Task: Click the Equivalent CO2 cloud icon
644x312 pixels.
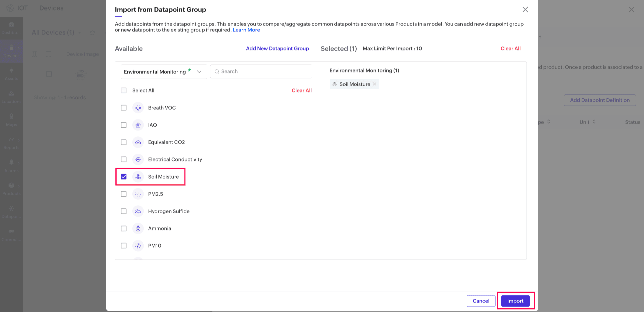Action: click(x=138, y=142)
